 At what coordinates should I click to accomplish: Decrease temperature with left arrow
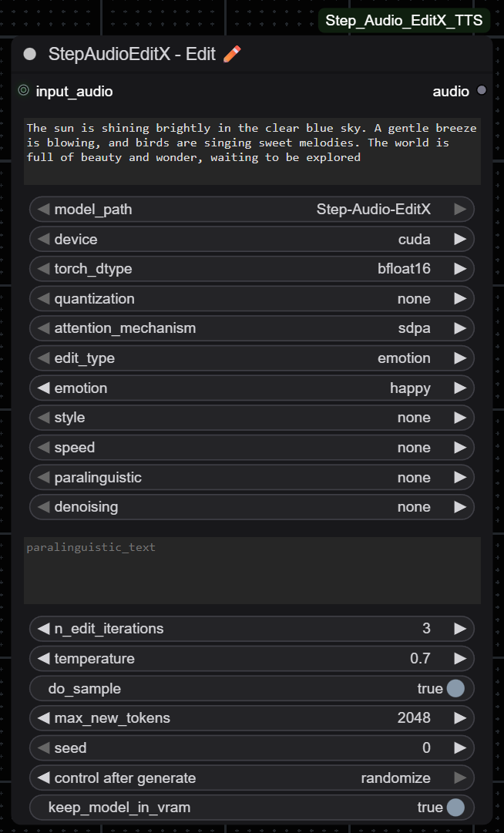pos(43,658)
